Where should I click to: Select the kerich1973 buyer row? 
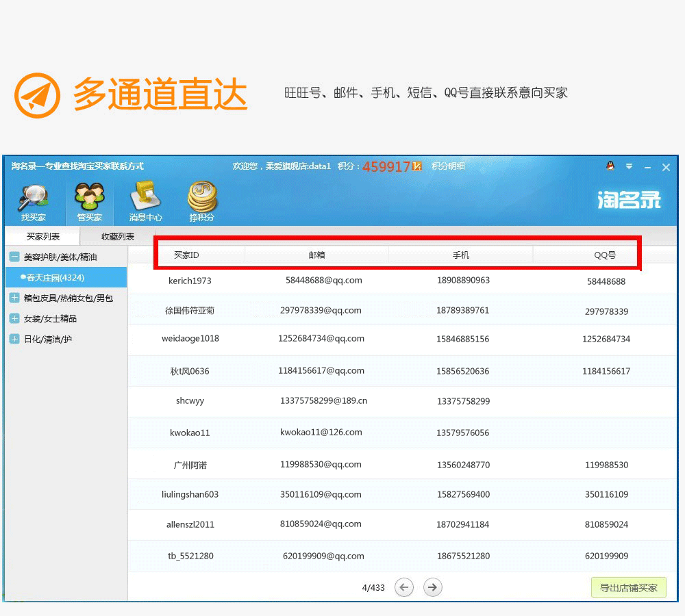190,281
